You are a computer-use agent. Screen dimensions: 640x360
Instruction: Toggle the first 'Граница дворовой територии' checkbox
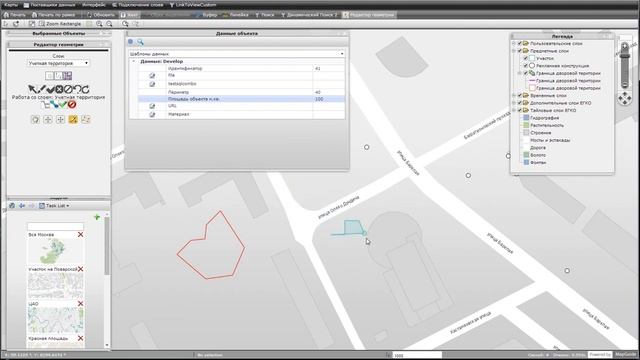526,73
